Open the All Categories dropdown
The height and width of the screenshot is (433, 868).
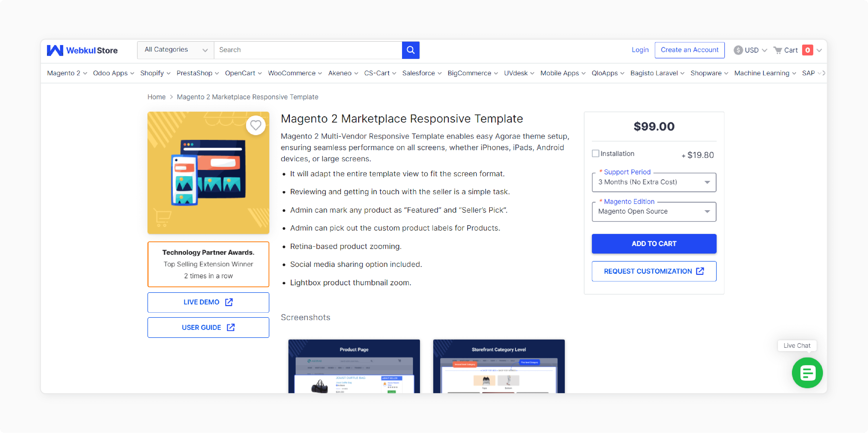point(176,50)
